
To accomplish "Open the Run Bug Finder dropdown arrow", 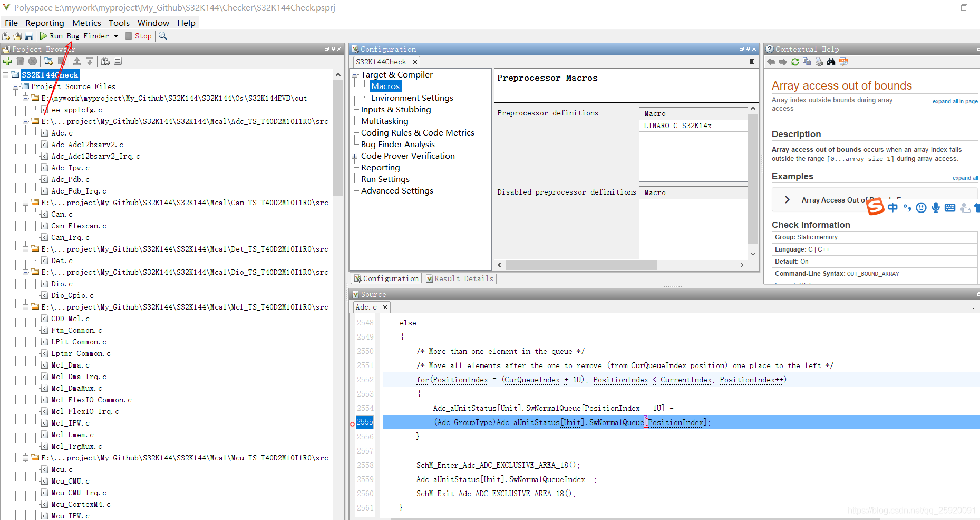I will point(115,36).
